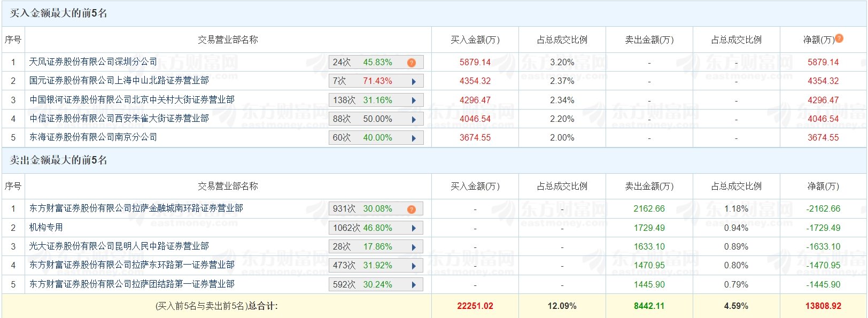Screen dimensions: 868x318
Task: Click arrow icon beside 光大证券 17.86%
Action: (414, 247)
